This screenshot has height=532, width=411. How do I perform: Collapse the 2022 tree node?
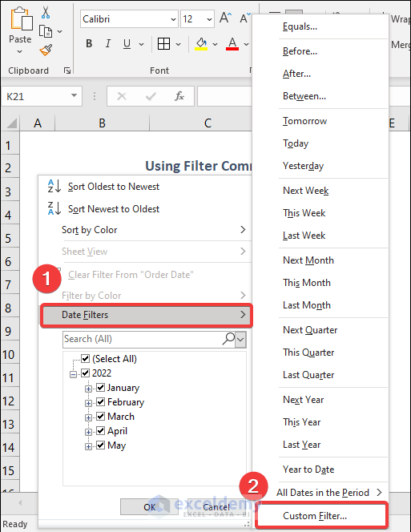[73, 375]
